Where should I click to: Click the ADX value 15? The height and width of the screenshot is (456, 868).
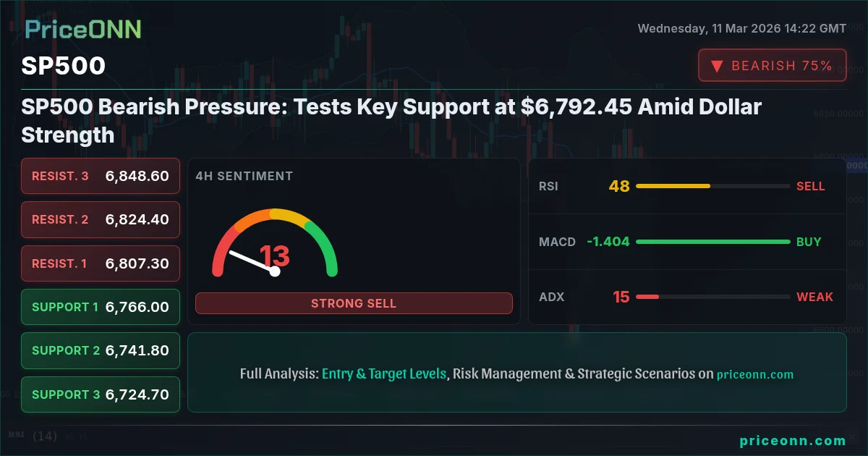(621, 297)
